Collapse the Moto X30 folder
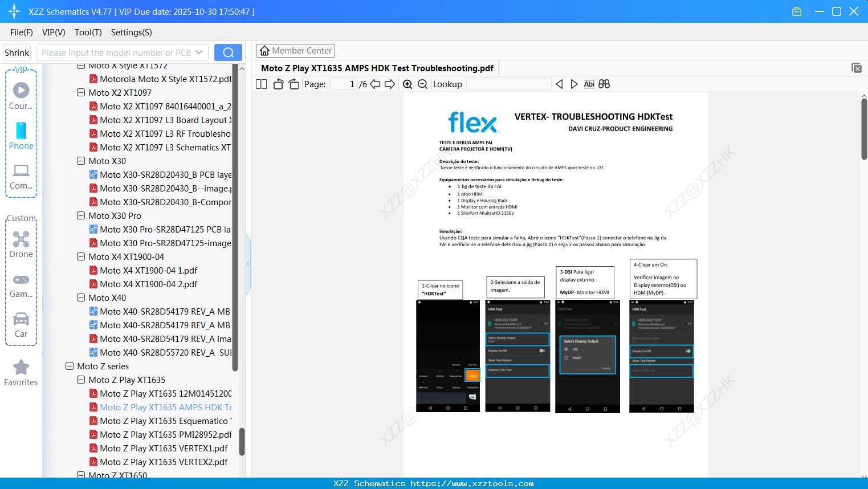This screenshot has height=489, width=868. [81, 161]
